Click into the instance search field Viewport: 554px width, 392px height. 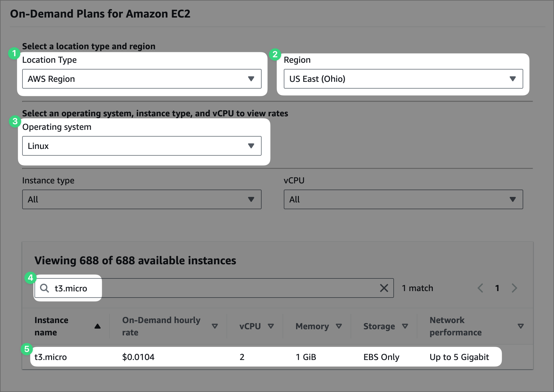point(214,288)
